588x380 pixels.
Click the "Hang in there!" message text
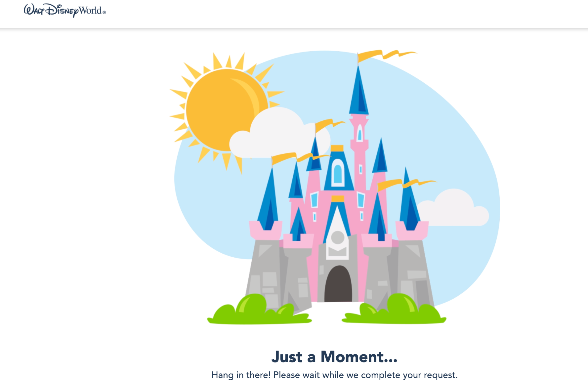coord(334,375)
